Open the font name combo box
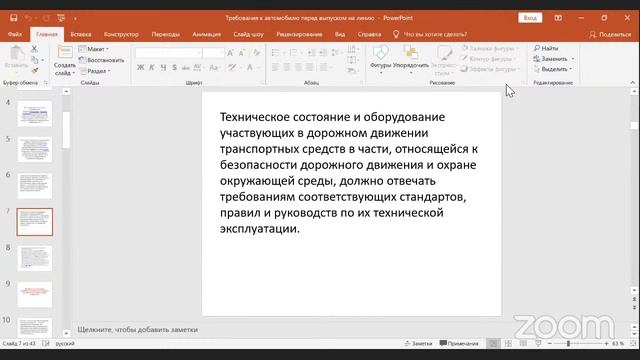The image size is (640, 360). click(x=168, y=53)
